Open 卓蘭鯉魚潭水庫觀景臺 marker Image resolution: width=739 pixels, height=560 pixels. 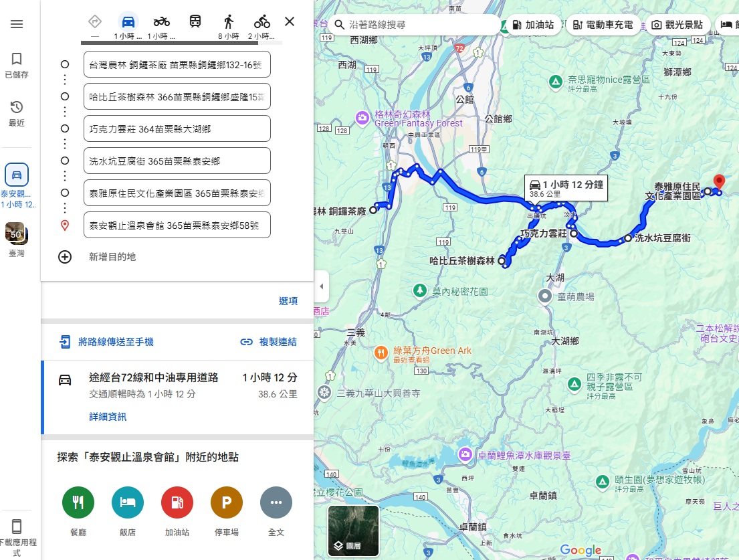point(465,455)
